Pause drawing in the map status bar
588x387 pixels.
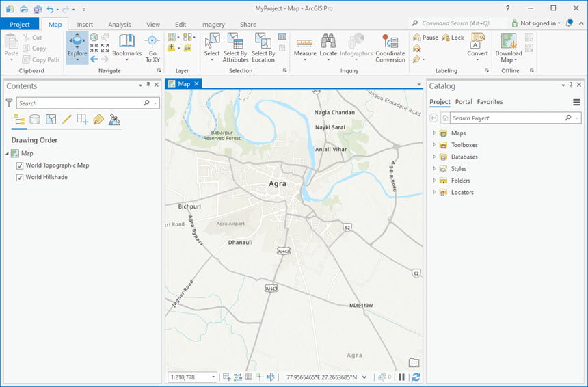(401, 377)
